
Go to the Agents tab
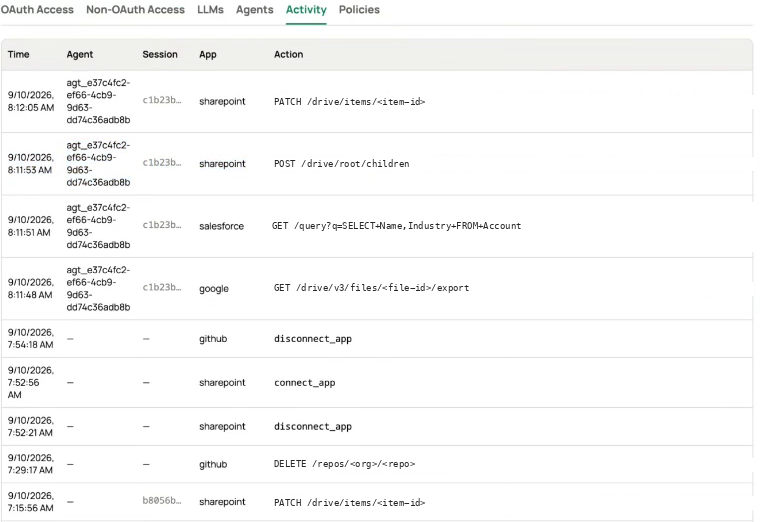click(x=254, y=10)
